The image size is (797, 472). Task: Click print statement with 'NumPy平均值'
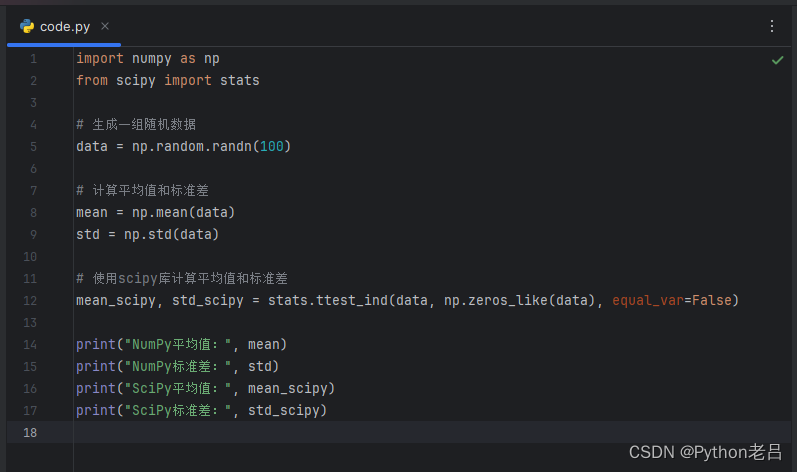tap(181, 344)
